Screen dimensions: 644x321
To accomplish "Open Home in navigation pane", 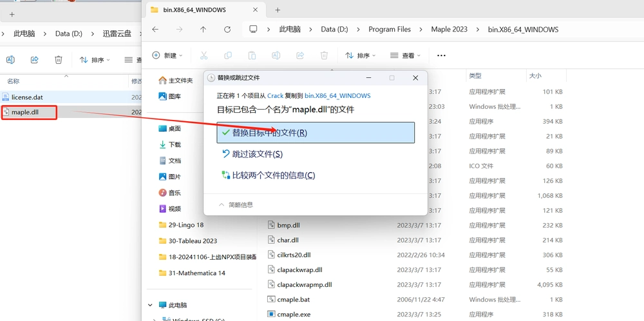I will coord(176,80).
